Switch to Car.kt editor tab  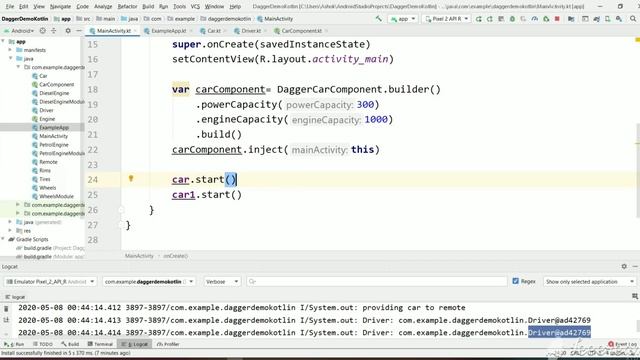pyautogui.click(x=213, y=31)
